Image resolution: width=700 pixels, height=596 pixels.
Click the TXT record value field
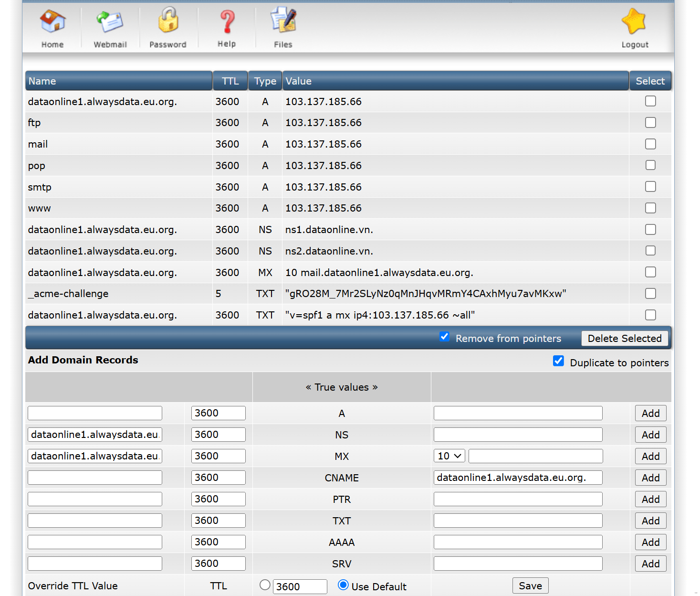(518, 521)
